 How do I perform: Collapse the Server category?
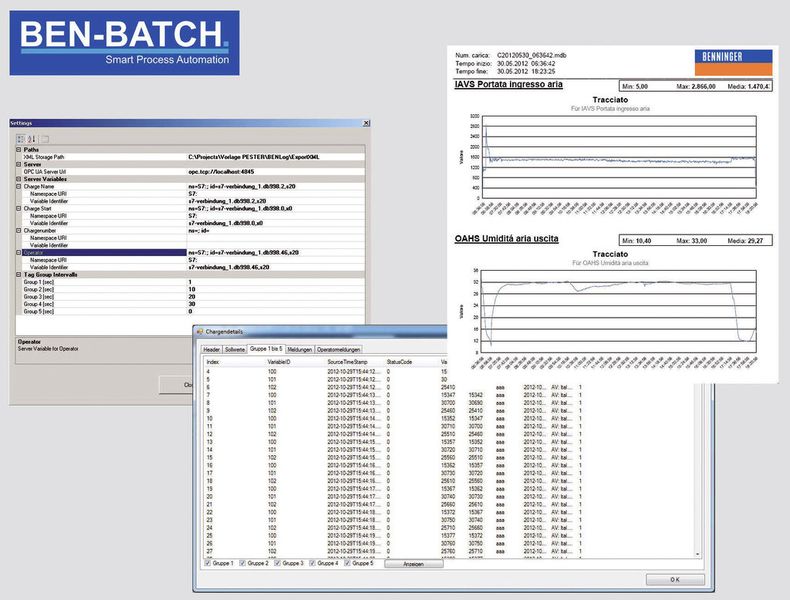pyautogui.click(x=19, y=164)
